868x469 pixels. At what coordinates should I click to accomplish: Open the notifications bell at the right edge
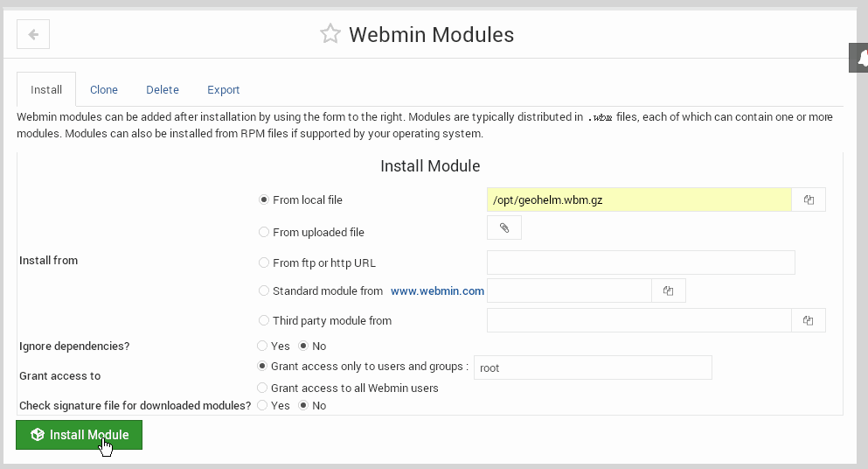[860, 58]
